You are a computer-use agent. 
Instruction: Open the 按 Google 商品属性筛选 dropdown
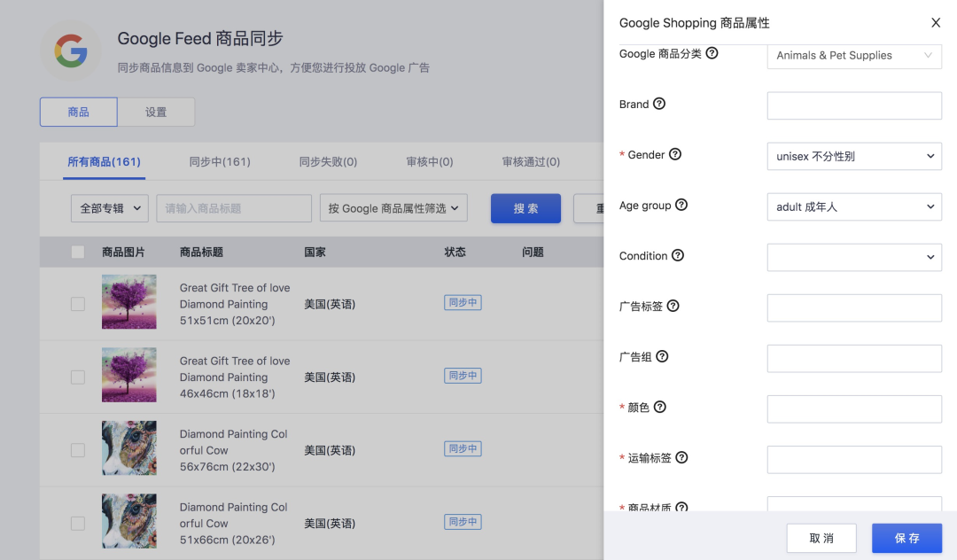tap(393, 208)
